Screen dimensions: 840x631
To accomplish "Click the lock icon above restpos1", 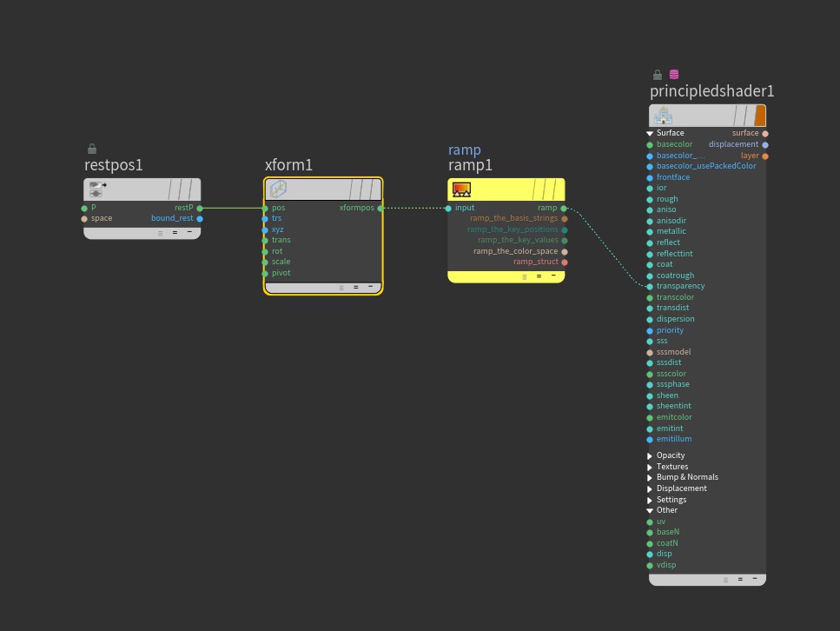I will pyautogui.click(x=92, y=149).
